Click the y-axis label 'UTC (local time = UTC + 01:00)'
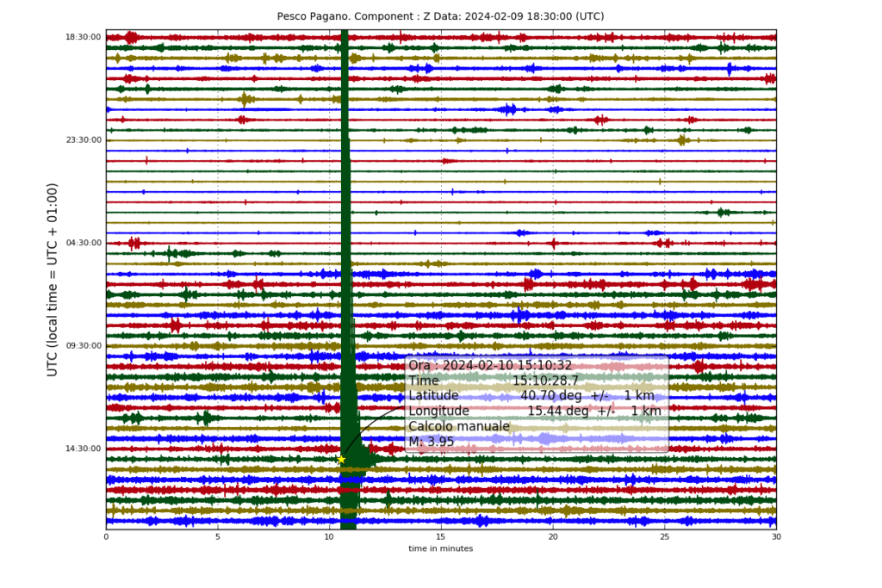Screen dimensions: 882x588 pos(52,280)
